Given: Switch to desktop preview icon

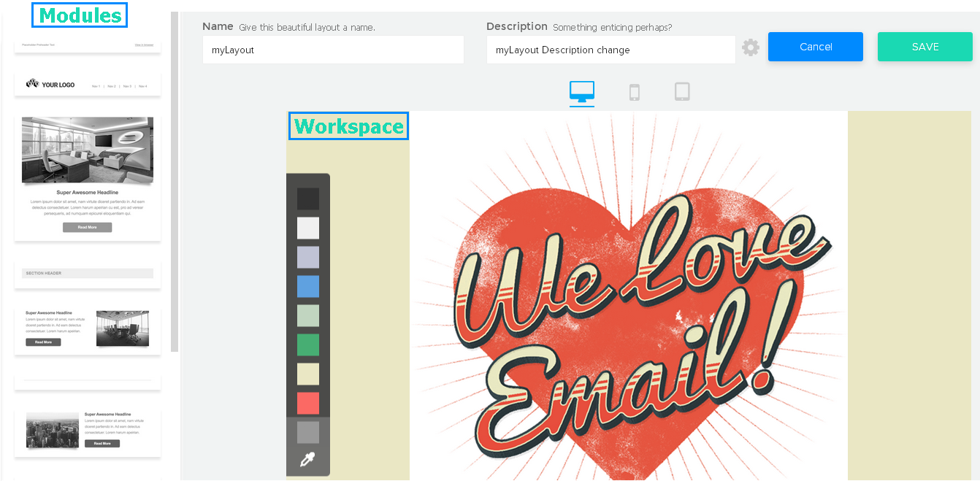Looking at the screenshot, I should point(582,92).
